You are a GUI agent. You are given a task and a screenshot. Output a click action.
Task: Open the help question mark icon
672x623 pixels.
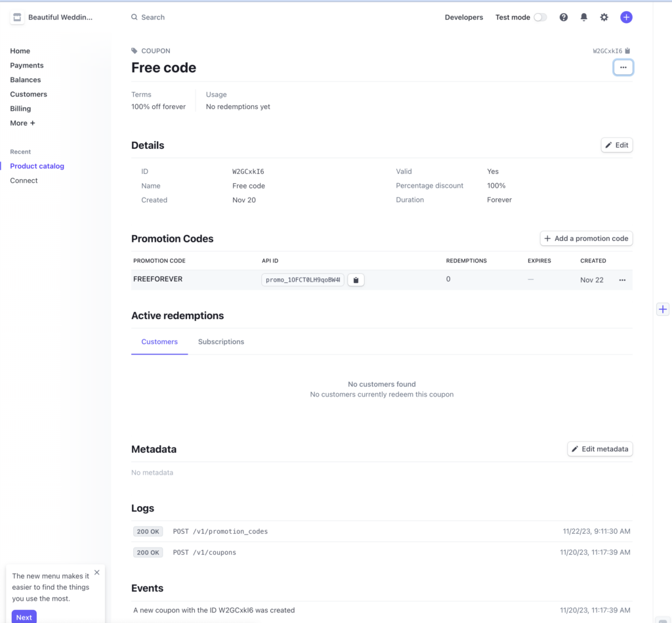(x=563, y=18)
